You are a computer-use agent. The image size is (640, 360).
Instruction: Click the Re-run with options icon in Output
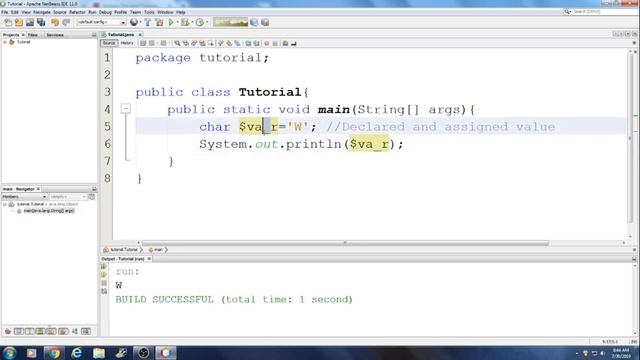pos(104,275)
